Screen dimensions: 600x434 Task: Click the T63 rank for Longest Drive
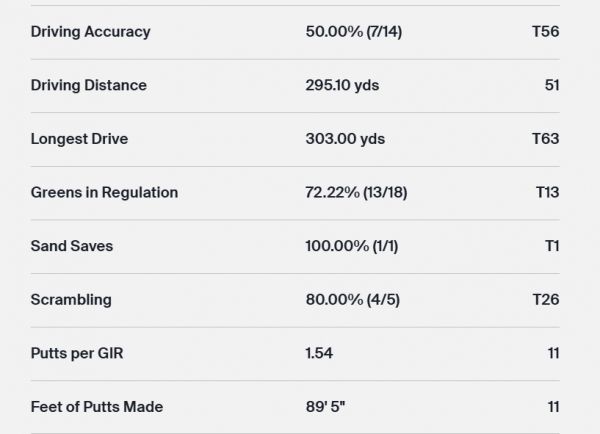point(546,139)
